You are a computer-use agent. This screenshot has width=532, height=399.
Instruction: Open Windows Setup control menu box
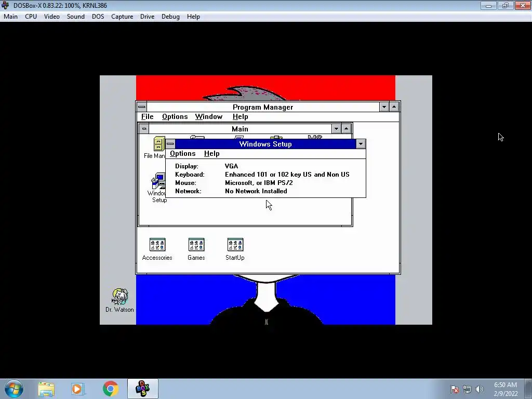170,144
